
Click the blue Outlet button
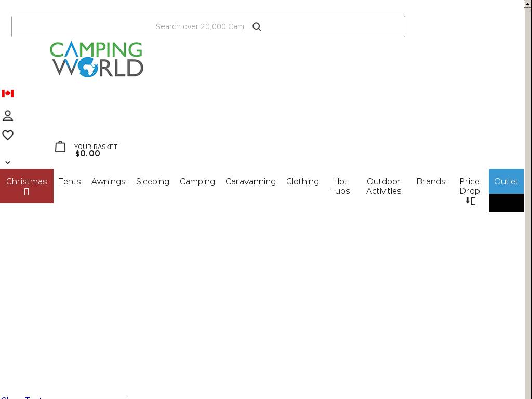(x=506, y=181)
